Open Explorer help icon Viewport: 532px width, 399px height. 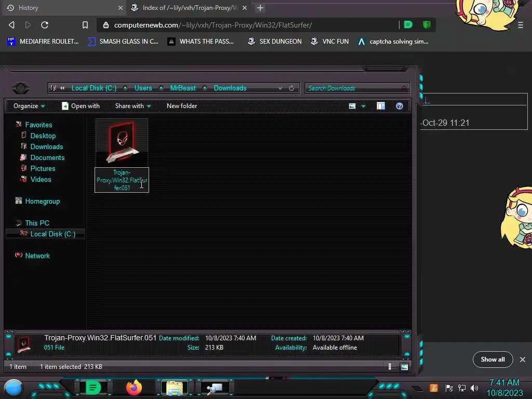[400, 106]
